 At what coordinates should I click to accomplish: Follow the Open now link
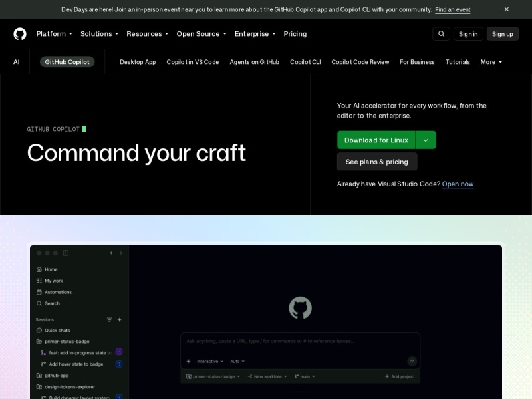tap(458, 184)
